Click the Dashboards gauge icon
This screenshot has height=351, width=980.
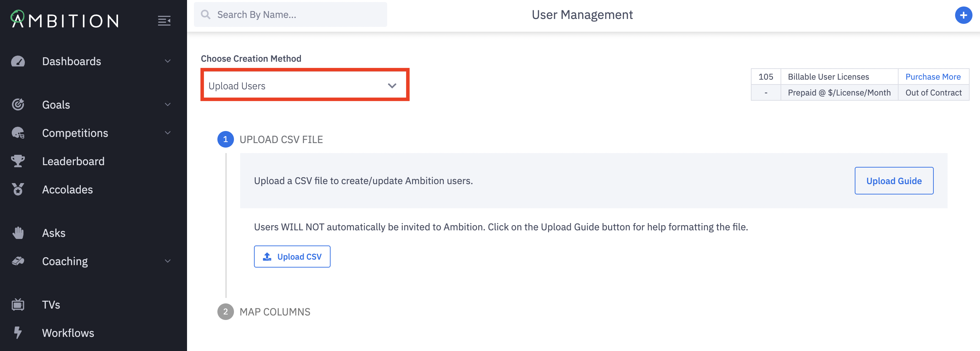[x=18, y=61]
